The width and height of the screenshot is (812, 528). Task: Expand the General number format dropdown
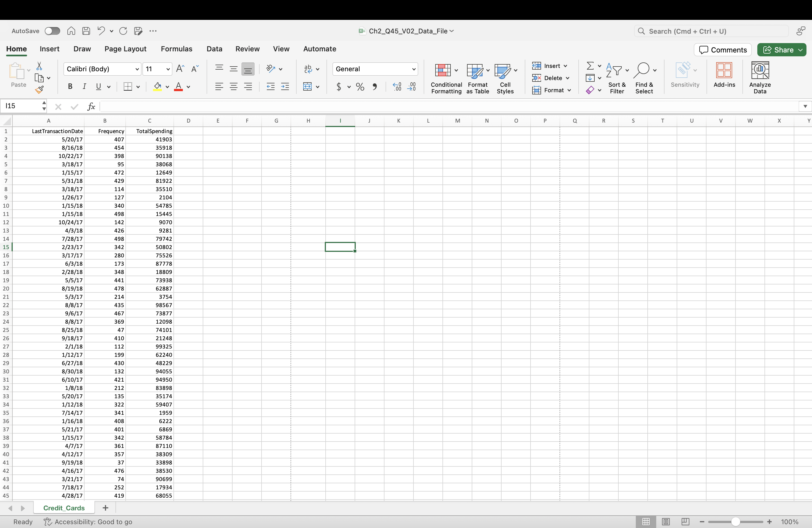(413, 69)
